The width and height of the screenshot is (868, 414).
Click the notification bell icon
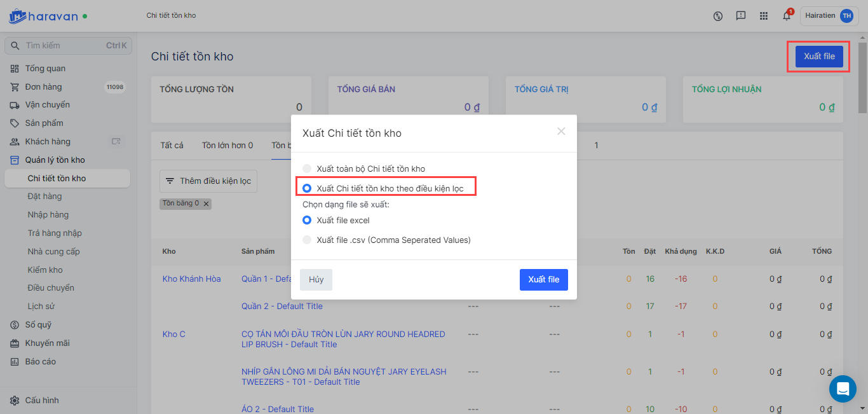pos(787,17)
